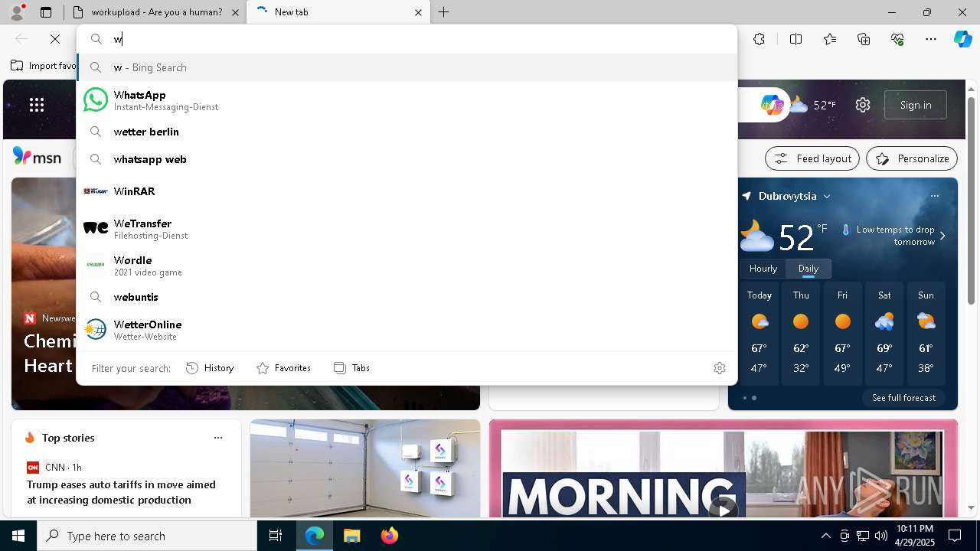
Task: Open Import favorites bookmark bar item
Action: click(x=44, y=66)
